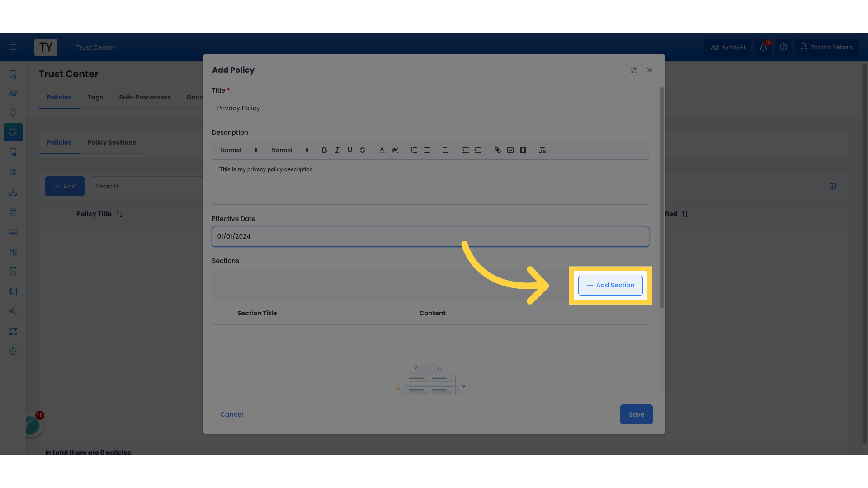Click the Add policy button behind dialog

[x=65, y=186]
